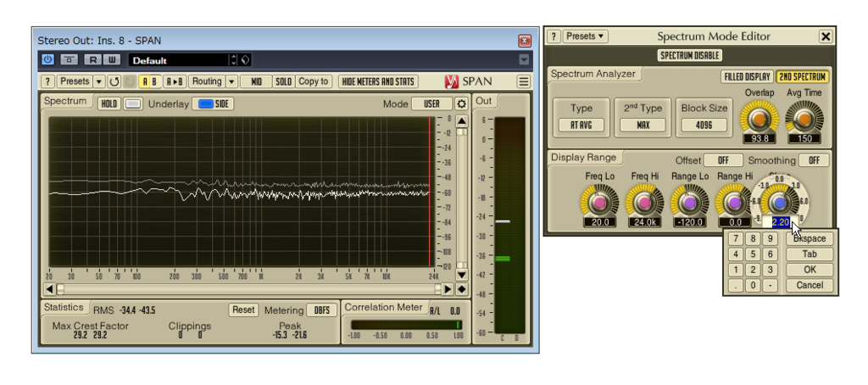
Task: Click the greyed redo arrow in SPAN
Action: pyautogui.click(x=129, y=81)
